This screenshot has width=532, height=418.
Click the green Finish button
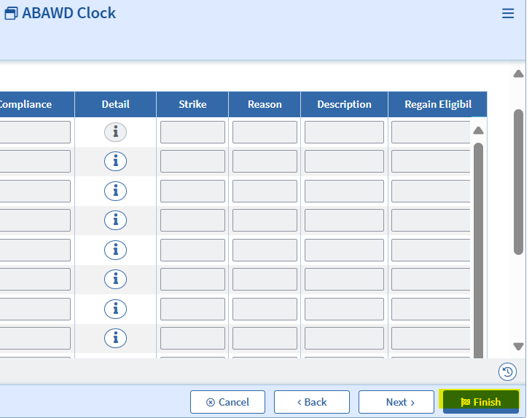click(481, 402)
